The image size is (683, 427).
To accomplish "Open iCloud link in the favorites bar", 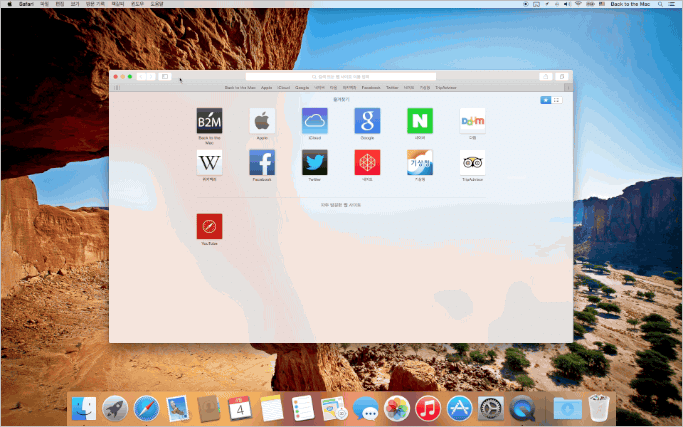I will (x=284, y=88).
